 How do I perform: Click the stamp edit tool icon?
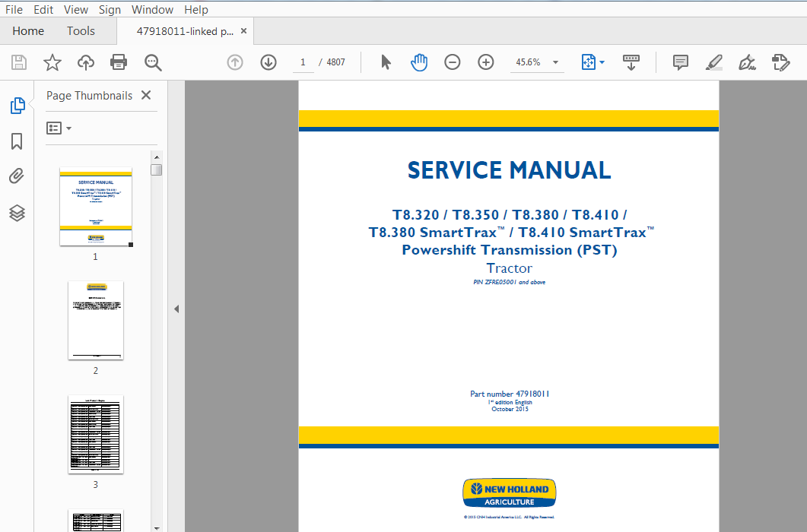tap(780, 62)
